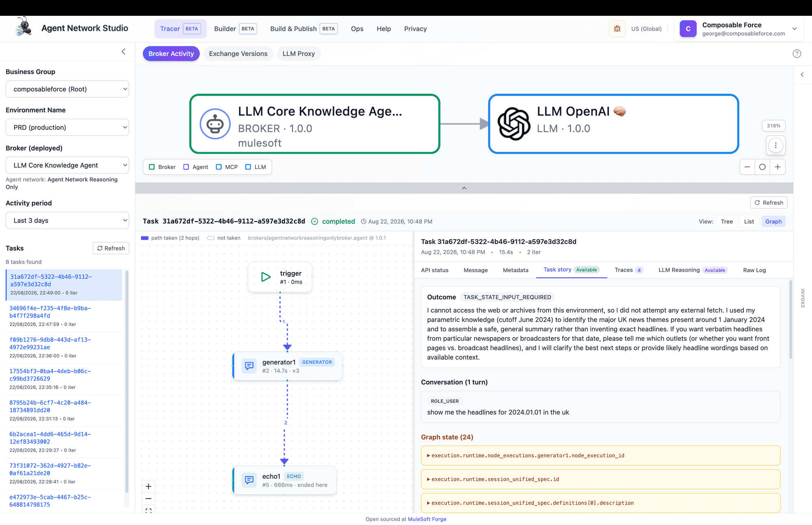The width and height of the screenshot is (812, 525).
Task: Expand the session_unified_spec.id graph state row
Action: pyautogui.click(x=600, y=480)
